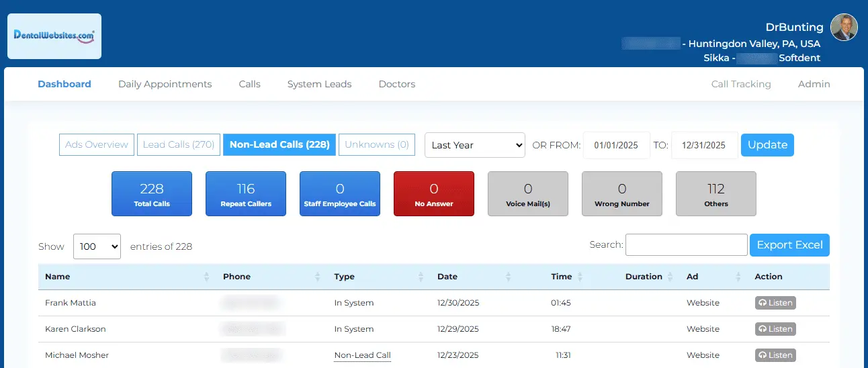Select the Voice Mail(s) card
This screenshot has width=868, height=368.
(x=528, y=194)
